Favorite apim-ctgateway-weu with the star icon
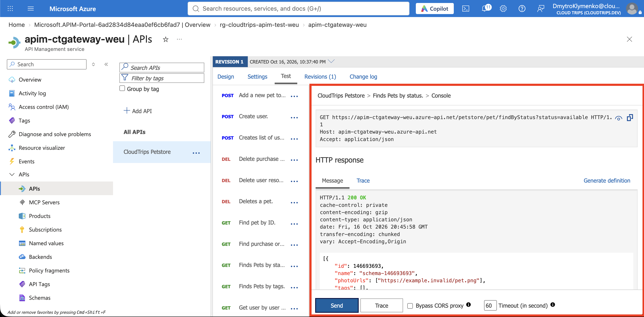 pos(165,39)
